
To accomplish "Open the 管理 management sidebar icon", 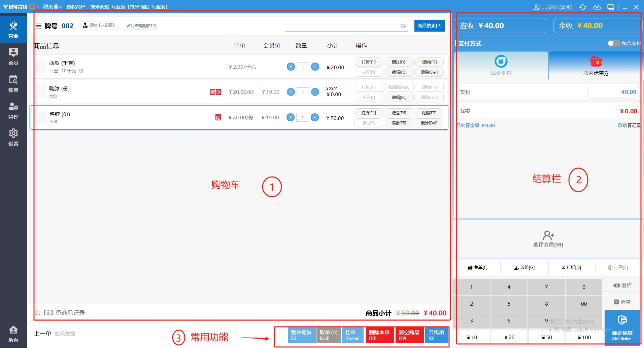I will coord(13,110).
